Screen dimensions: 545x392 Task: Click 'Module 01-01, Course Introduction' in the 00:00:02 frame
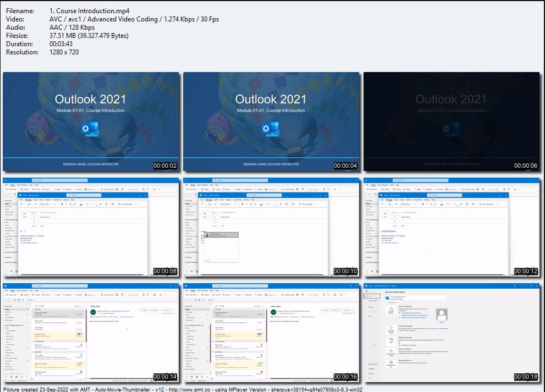click(91, 111)
